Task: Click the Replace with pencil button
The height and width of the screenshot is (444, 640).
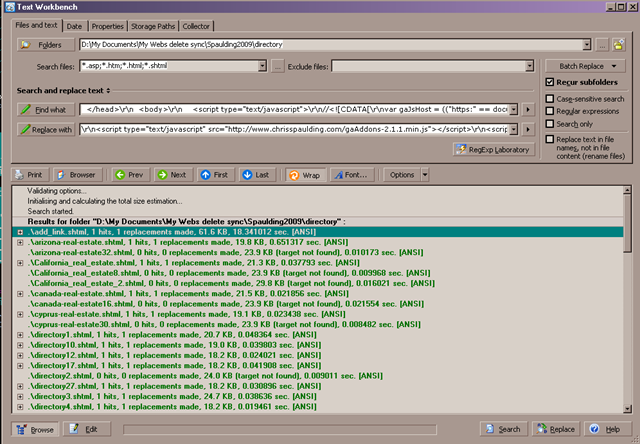Action: (46, 129)
